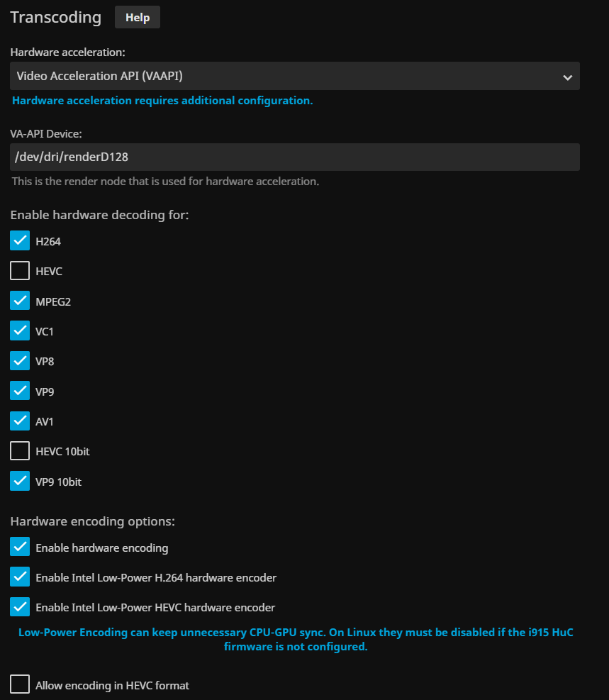Disable Intel Low-Power H.264 hardware encoder
The image size is (609, 700).
tap(20, 577)
